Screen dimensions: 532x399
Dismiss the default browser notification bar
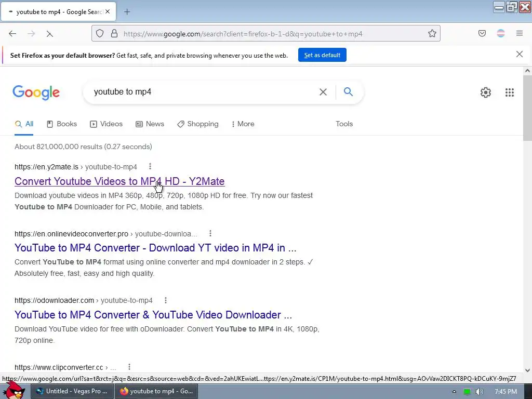519,54
